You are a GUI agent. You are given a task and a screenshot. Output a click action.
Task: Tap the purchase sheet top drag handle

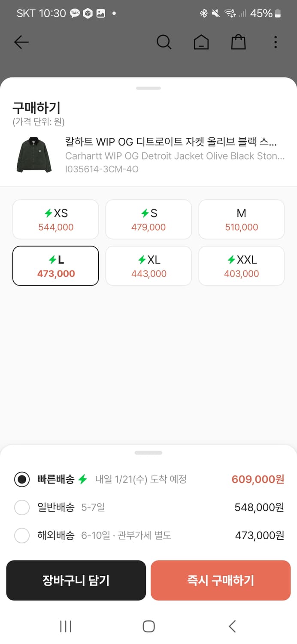148,88
